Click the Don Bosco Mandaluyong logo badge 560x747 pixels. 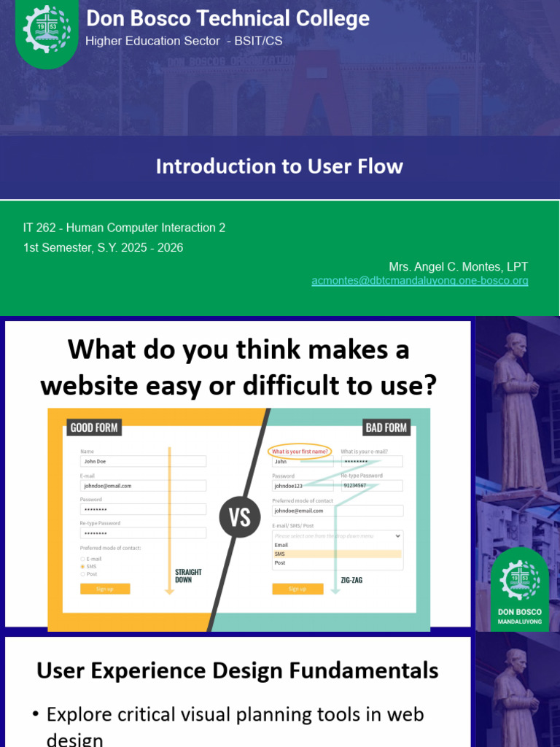519,589
